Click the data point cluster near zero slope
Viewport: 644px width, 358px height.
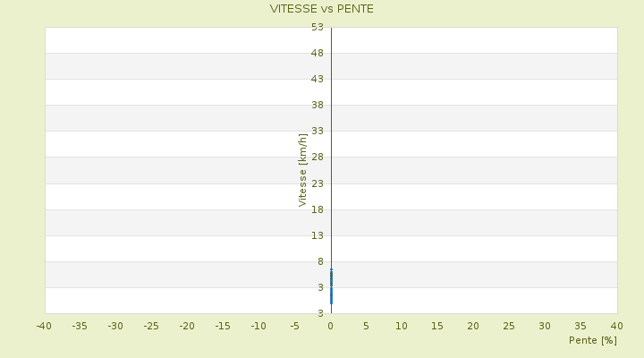point(331,286)
